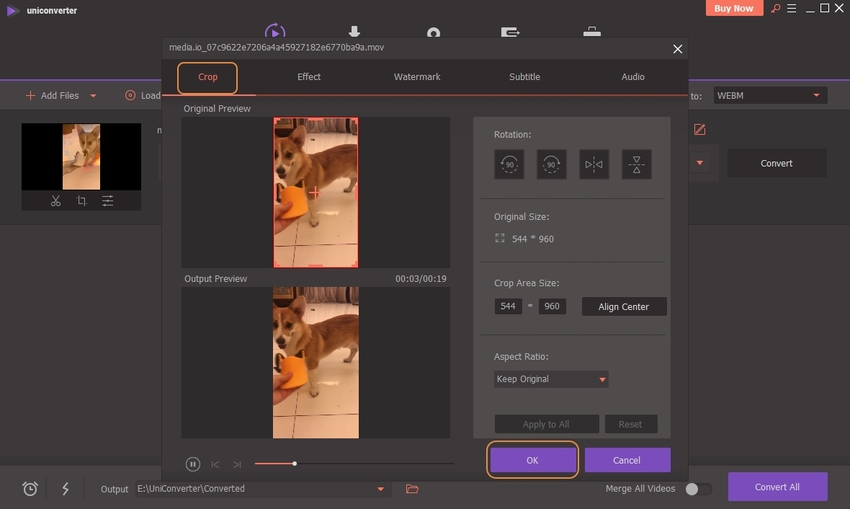Rotate video 90 degrees counterclockwise
Screen dimensions: 850x509
(x=509, y=165)
